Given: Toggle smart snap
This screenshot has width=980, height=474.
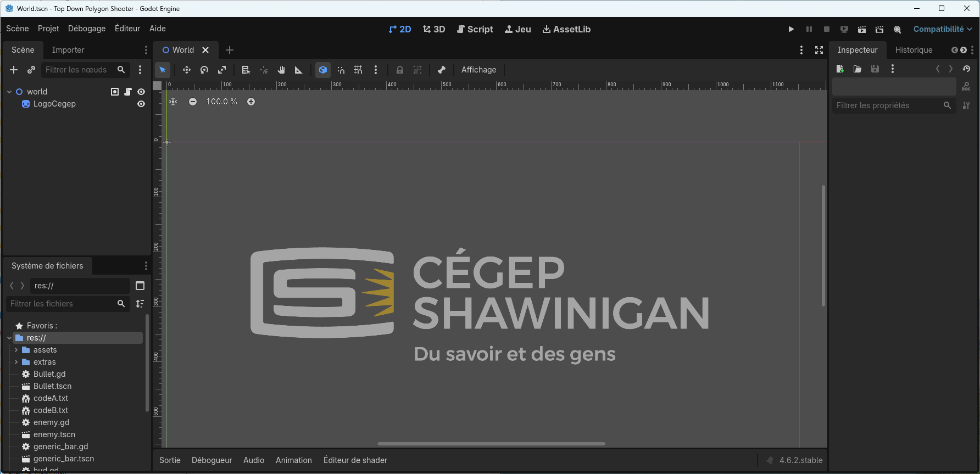Looking at the screenshot, I should [x=341, y=70].
